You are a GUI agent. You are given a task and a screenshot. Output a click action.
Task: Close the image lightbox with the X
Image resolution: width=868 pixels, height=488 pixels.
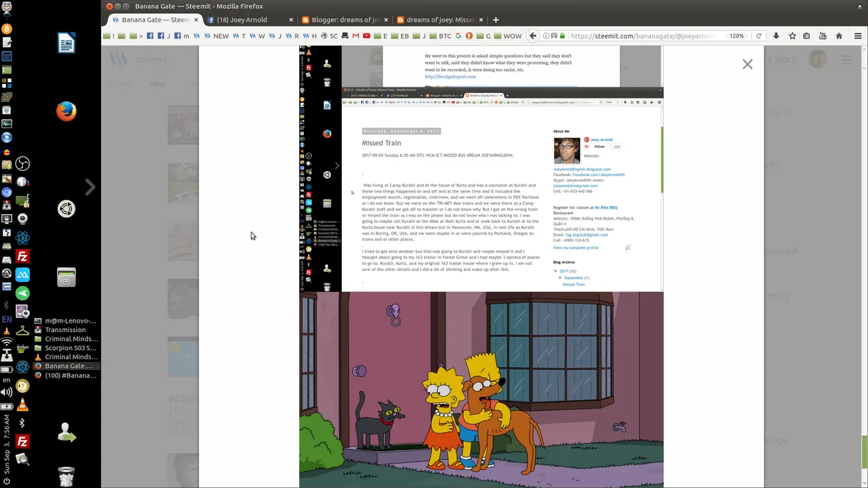747,64
